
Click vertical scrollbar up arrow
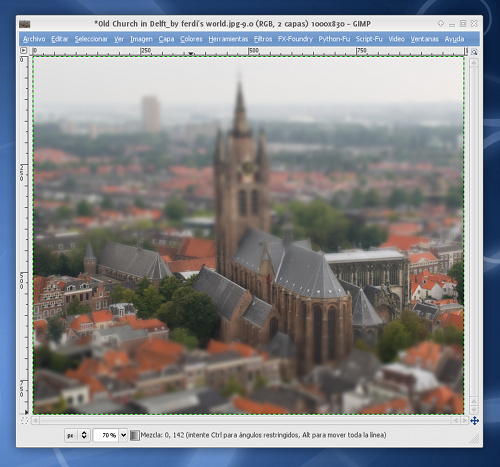point(474,63)
